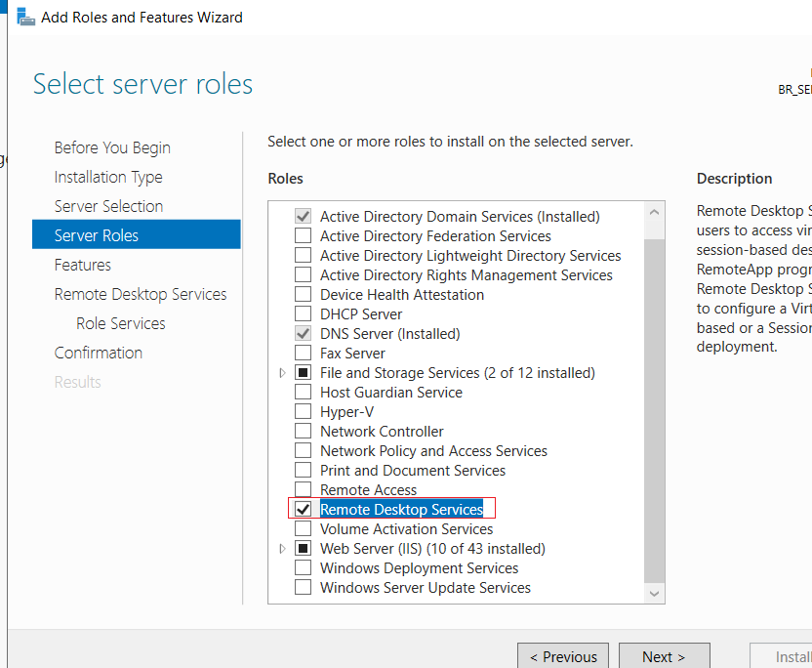Enable the DHCP Server role checkbox
The image size is (812, 668).
pos(303,314)
